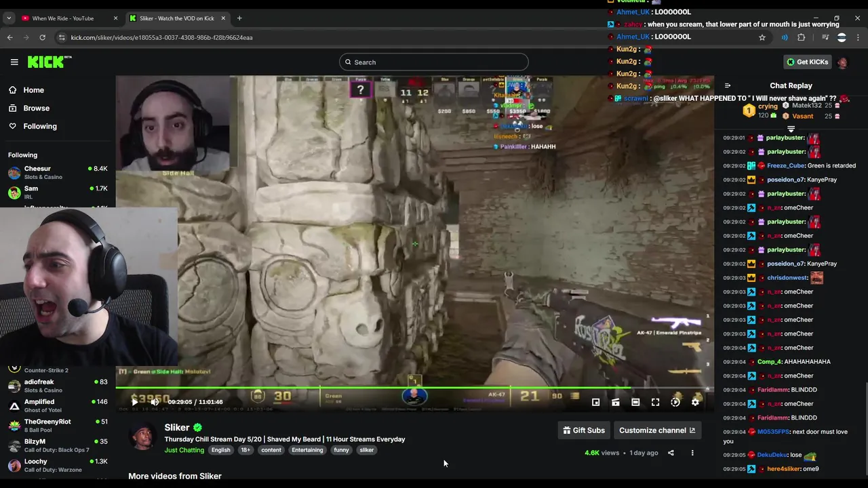
Task: Open the user avatar menu on Kick
Action: tap(842, 62)
